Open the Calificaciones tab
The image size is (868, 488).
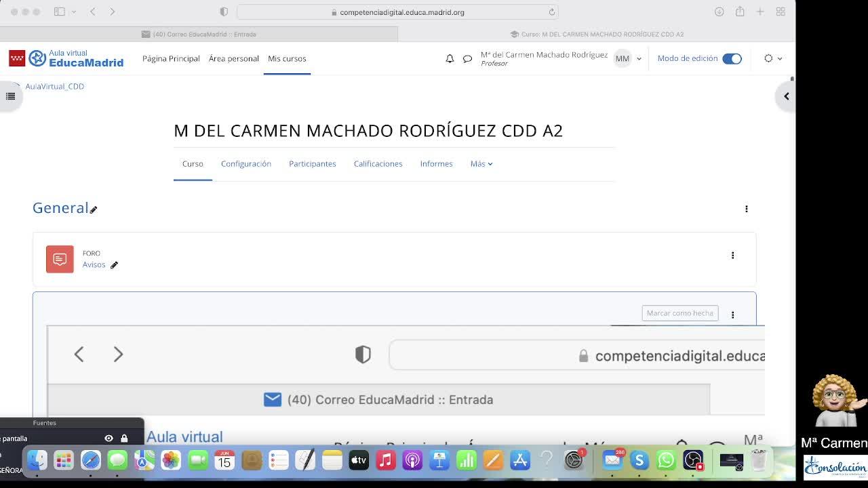coord(378,164)
